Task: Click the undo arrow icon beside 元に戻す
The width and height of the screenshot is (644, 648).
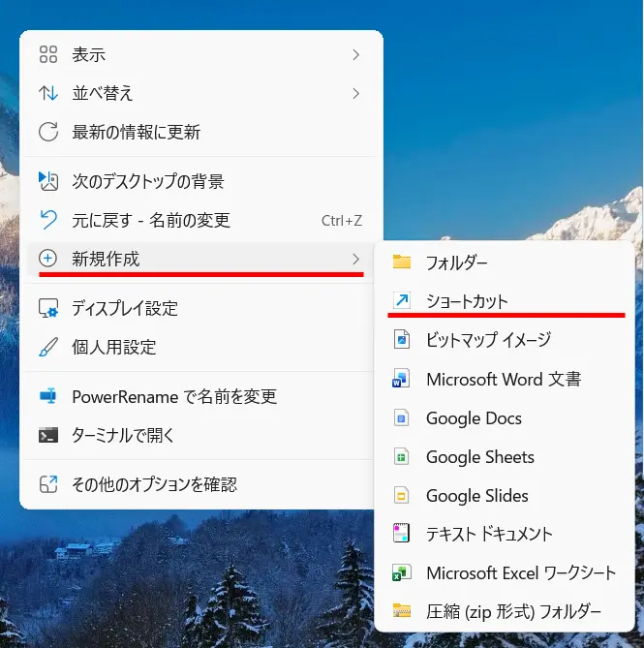Action: click(x=47, y=220)
